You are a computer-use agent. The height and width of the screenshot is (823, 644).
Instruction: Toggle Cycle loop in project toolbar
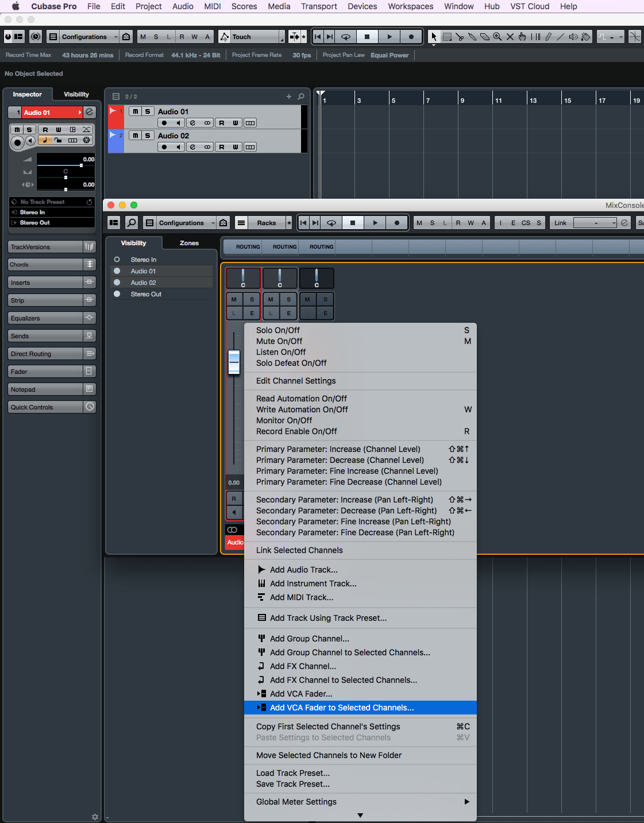tap(346, 37)
